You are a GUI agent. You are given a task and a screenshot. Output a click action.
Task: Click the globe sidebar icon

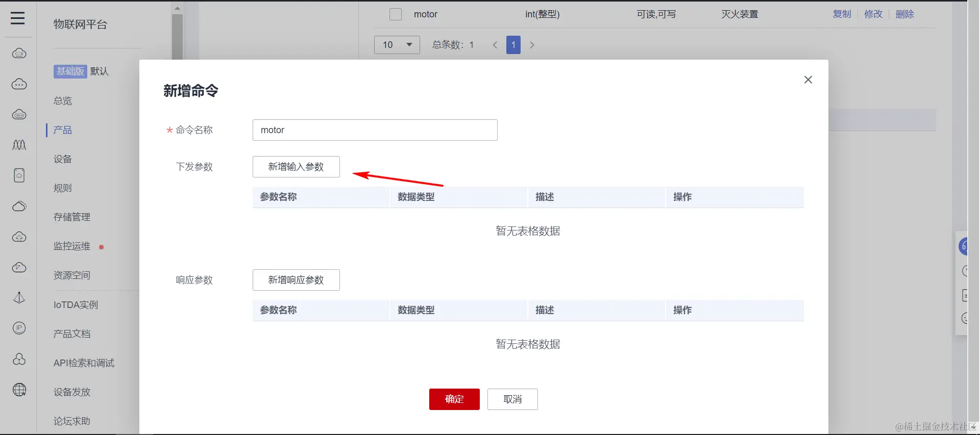click(x=19, y=390)
